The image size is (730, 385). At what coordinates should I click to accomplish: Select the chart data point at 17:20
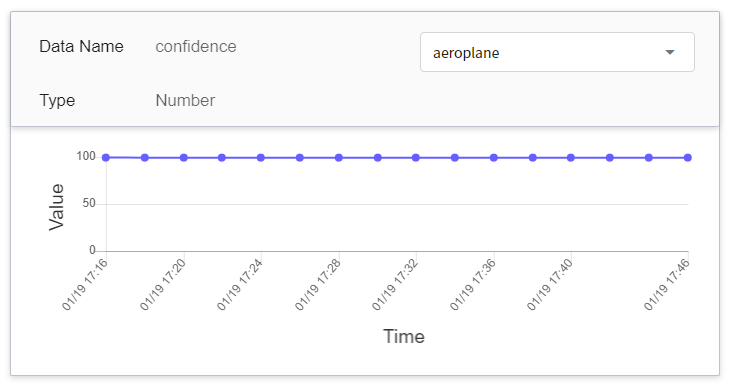pos(184,158)
